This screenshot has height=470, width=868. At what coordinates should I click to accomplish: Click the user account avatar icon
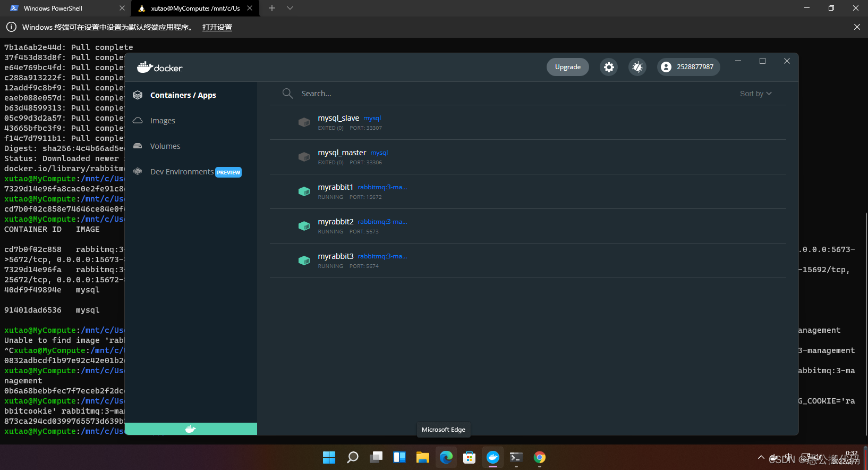[666, 67]
